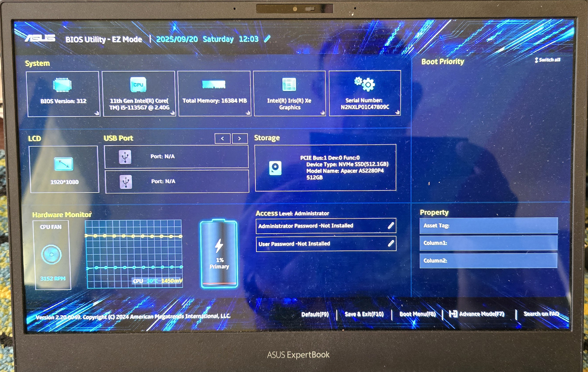Image resolution: width=588 pixels, height=372 pixels.
Task: Click the Iris Xe graphics chip icon
Action: point(289,85)
